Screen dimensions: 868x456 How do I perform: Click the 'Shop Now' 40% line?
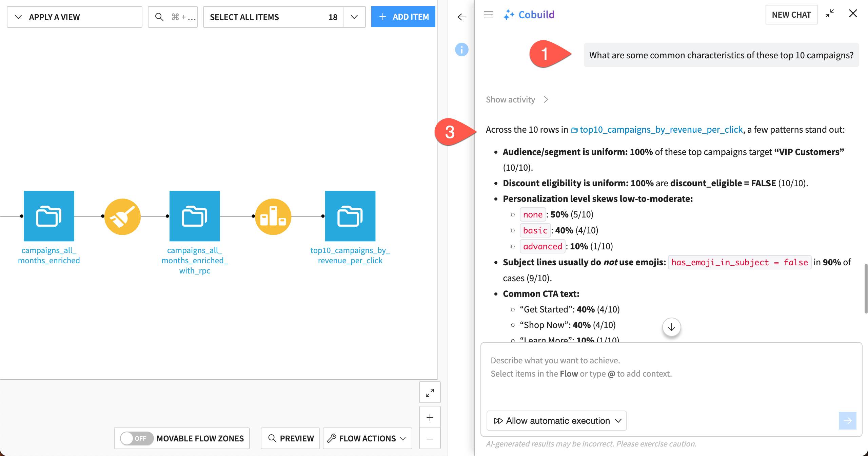click(x=568, y=325)
